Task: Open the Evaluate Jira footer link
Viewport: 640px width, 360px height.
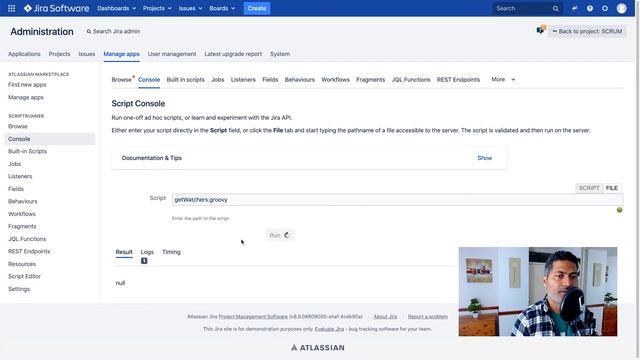Action: pyautogui.click(x=329, y=329)
